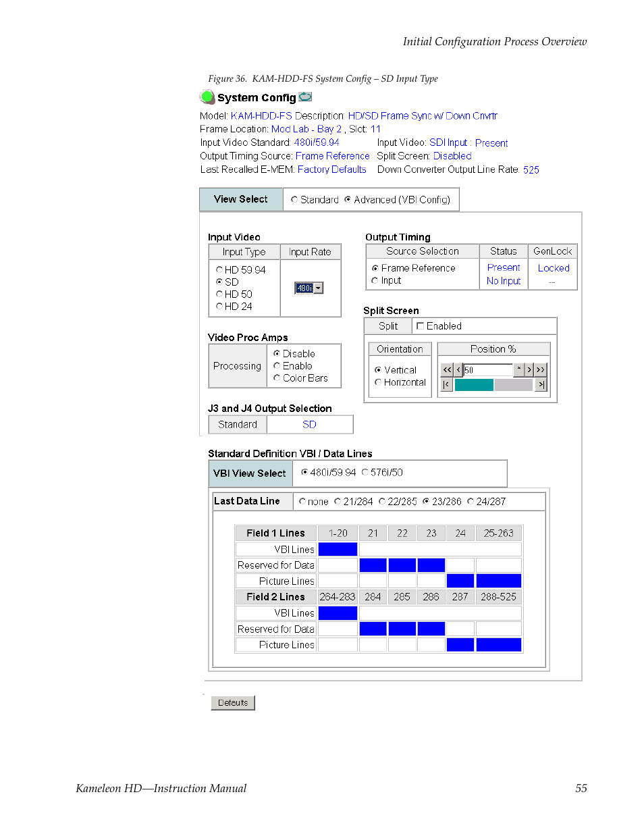Click the '25-263' column header cell
Image resolution: width=644 pixels, height=834 pixels.
(x=499, y=533)
